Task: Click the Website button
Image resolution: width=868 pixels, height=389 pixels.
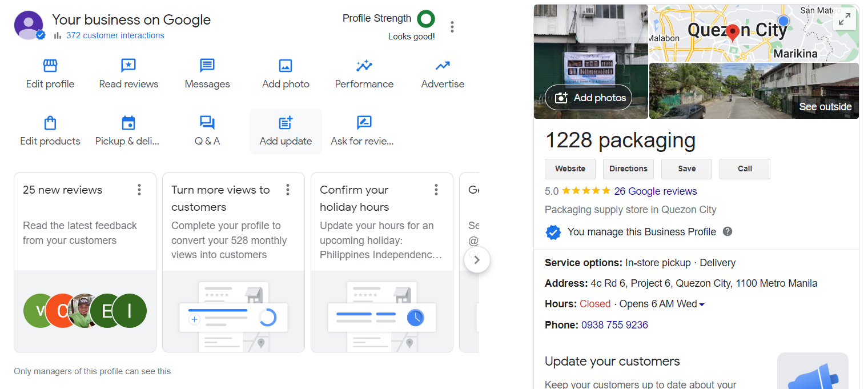Action: tap(570, 169)
